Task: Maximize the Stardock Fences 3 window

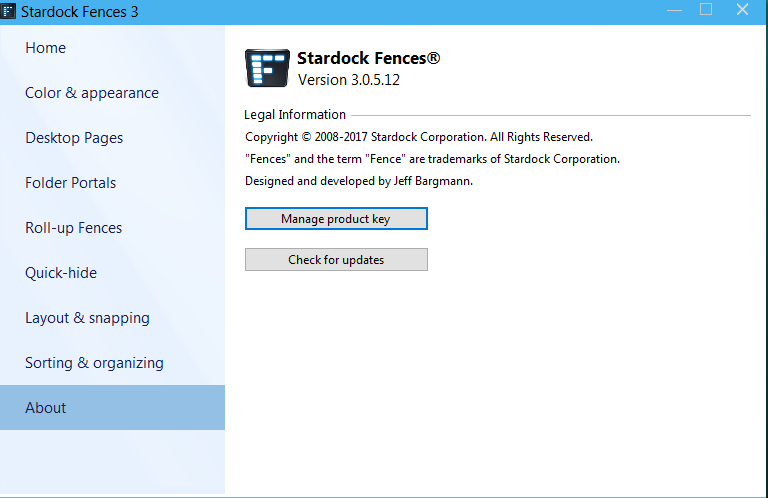Action: (x=705, y=9)
